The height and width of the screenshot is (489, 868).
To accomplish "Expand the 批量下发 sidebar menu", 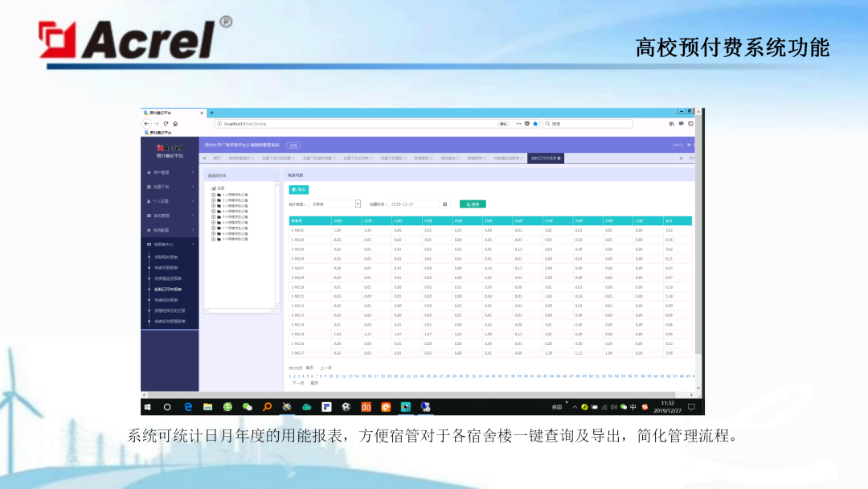I will tap(170, 187).
